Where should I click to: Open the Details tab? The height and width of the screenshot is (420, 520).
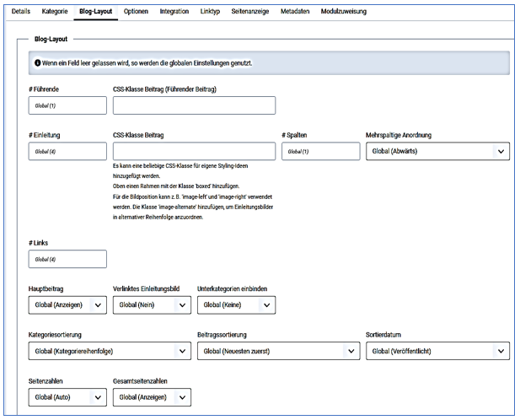click(20, 11)
